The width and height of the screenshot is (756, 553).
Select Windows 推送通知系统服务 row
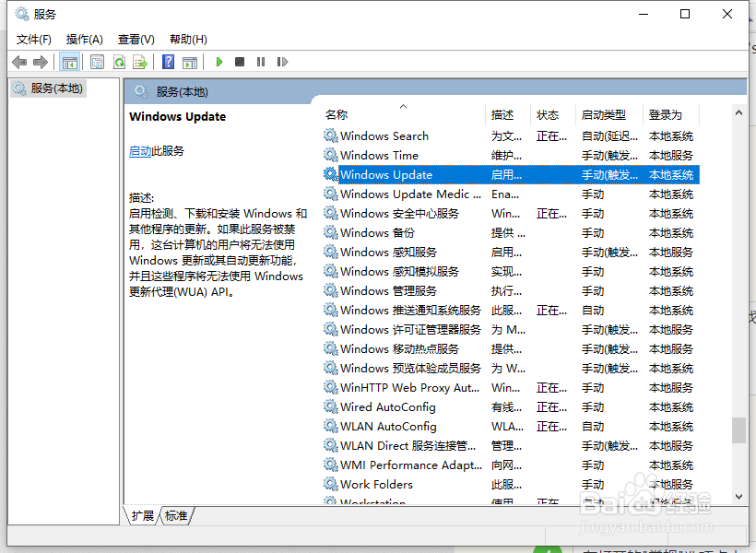click(511, 310)
